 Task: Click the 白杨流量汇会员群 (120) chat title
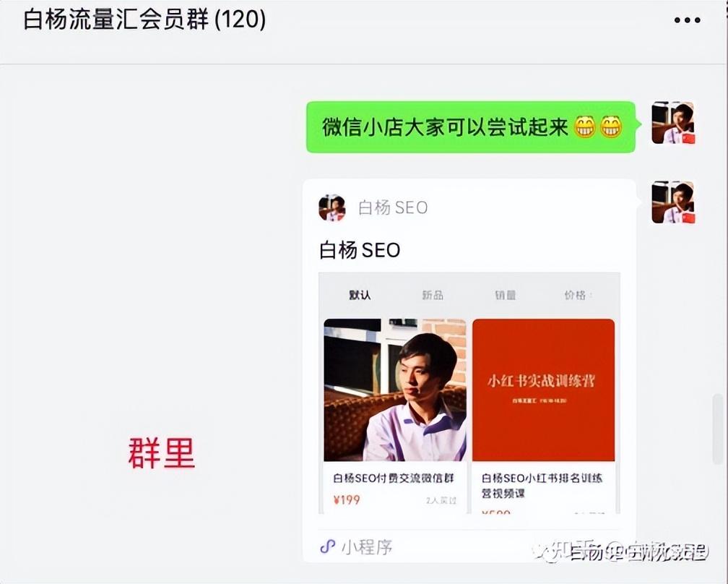144,20
